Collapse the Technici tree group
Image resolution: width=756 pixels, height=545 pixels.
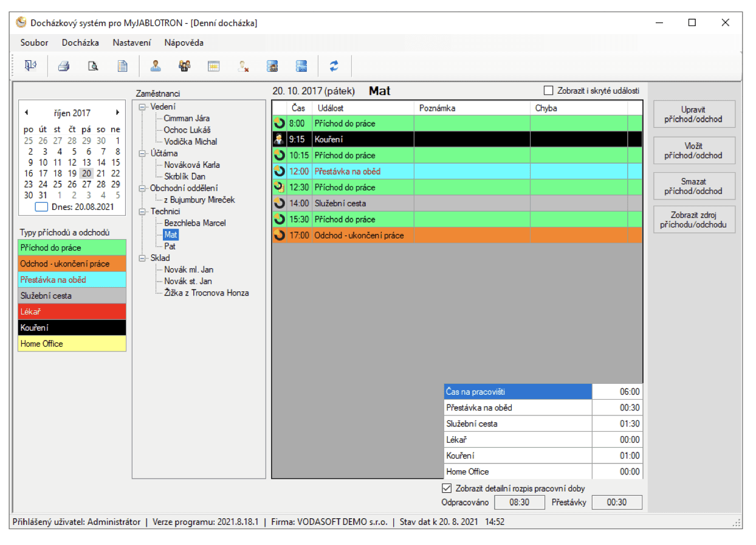coord(143,212)
